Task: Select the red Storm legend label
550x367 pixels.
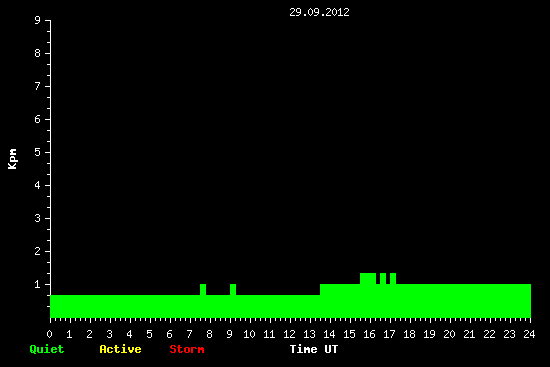Action: (187, 349)
